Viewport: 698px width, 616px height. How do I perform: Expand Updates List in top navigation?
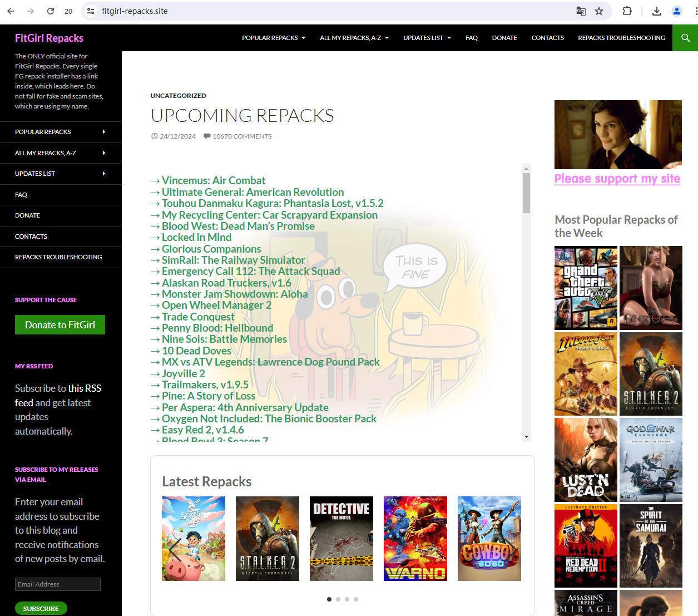tap(427, 38)
